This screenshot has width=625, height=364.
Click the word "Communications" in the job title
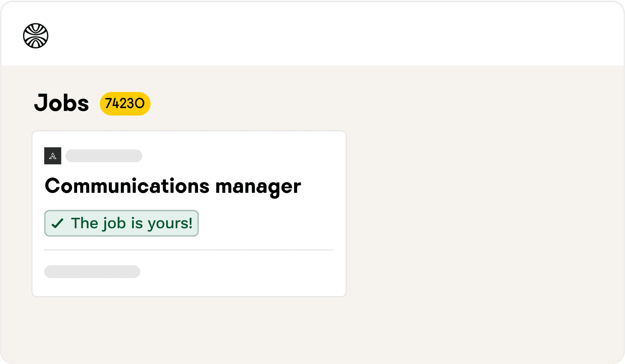[127, 186]
